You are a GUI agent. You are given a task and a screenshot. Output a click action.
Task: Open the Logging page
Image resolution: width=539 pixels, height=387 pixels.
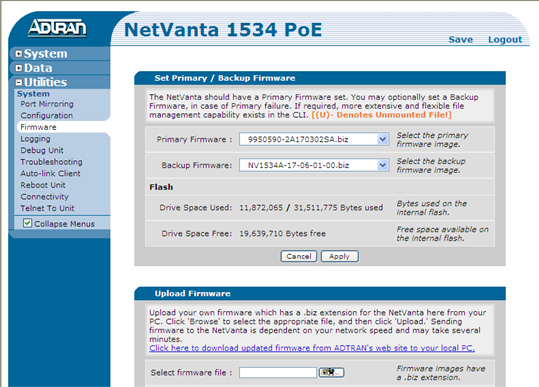point(35,139)
